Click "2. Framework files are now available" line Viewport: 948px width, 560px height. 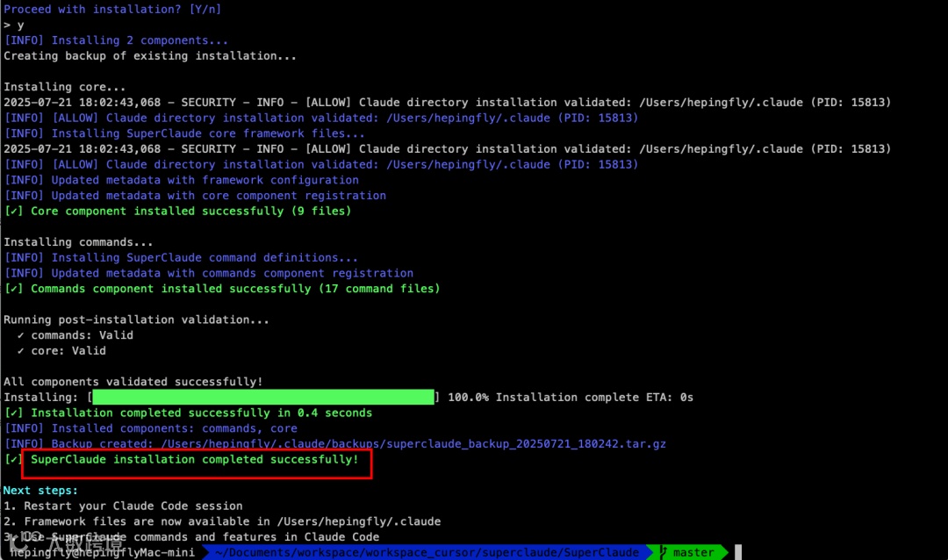tap(222, 522)
